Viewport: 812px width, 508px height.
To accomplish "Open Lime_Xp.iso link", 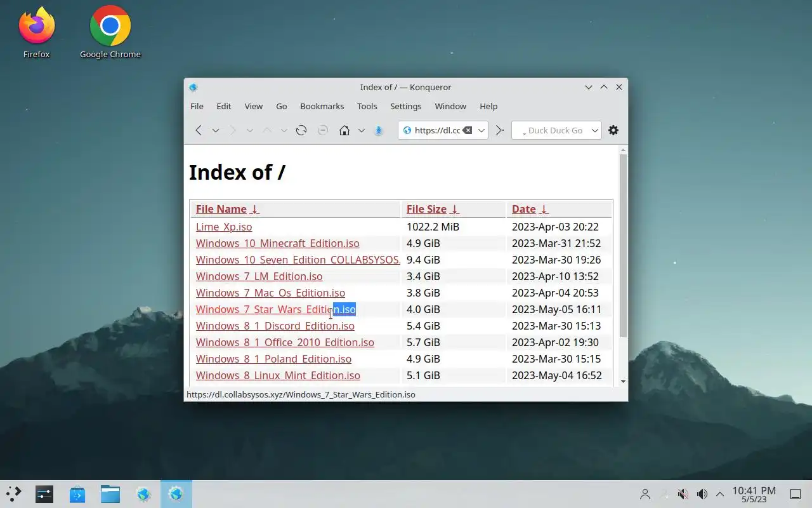I will tap(224, 227).
